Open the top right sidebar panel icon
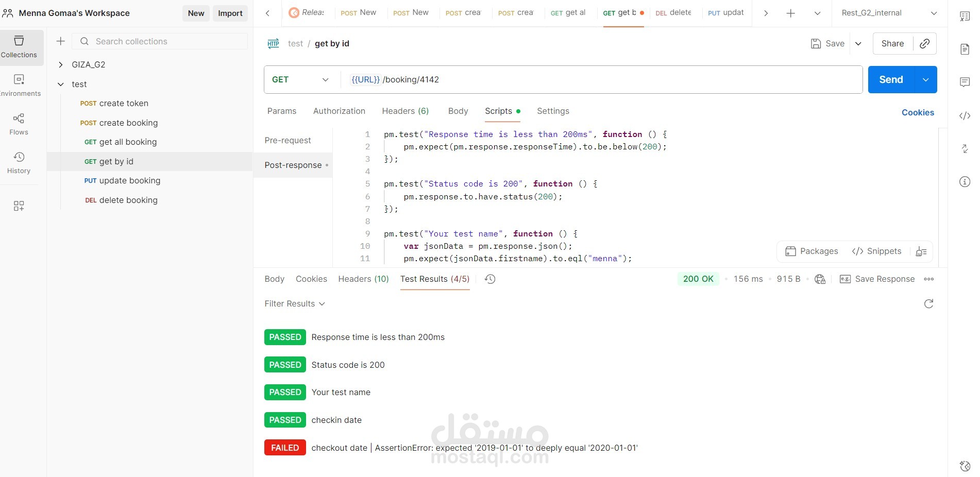 click(965, 16)
